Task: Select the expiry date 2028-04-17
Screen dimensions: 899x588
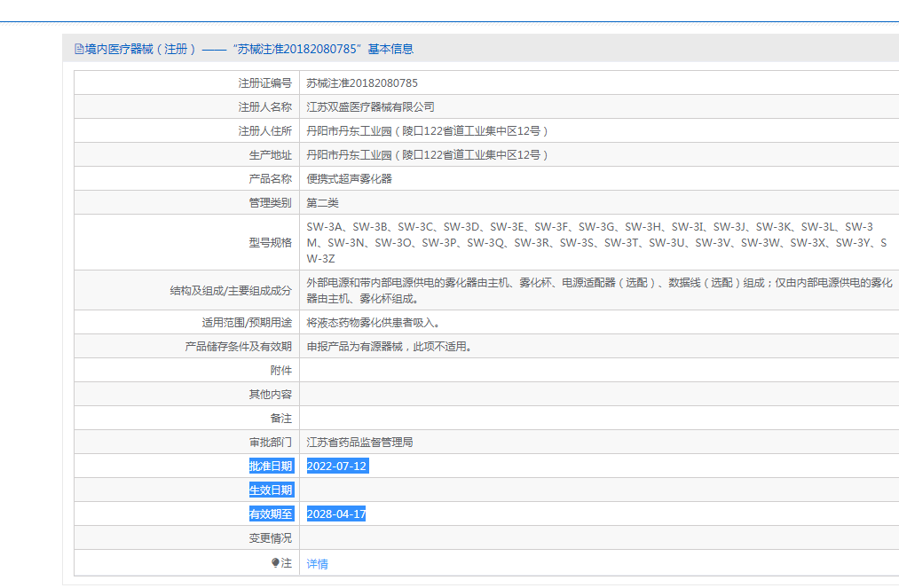Action: pyautogui.click(x=335, y=513)
